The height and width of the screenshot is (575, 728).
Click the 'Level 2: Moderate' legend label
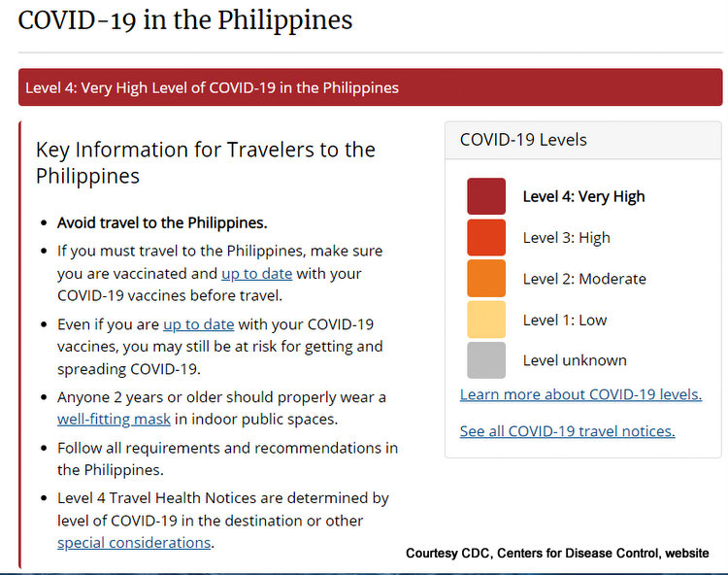click(584, 279)
